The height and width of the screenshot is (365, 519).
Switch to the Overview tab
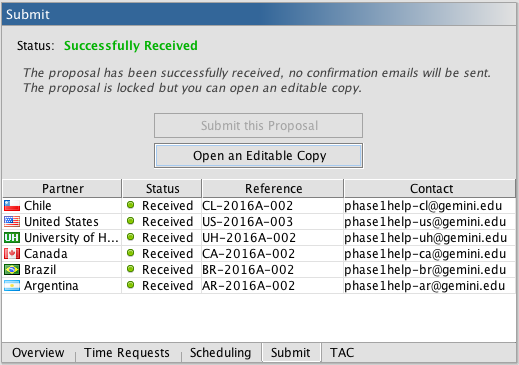click(38, 352)
